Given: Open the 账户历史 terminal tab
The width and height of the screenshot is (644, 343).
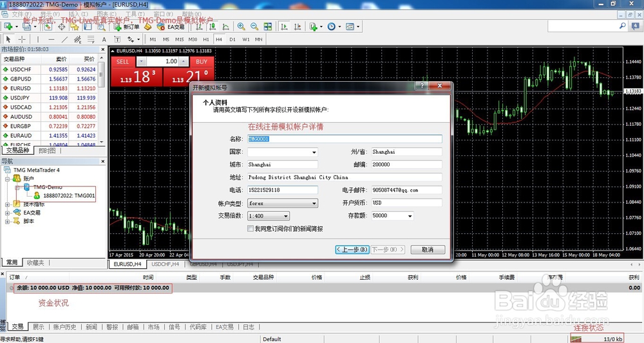Looking at the screenshot, I should (65, 327).
